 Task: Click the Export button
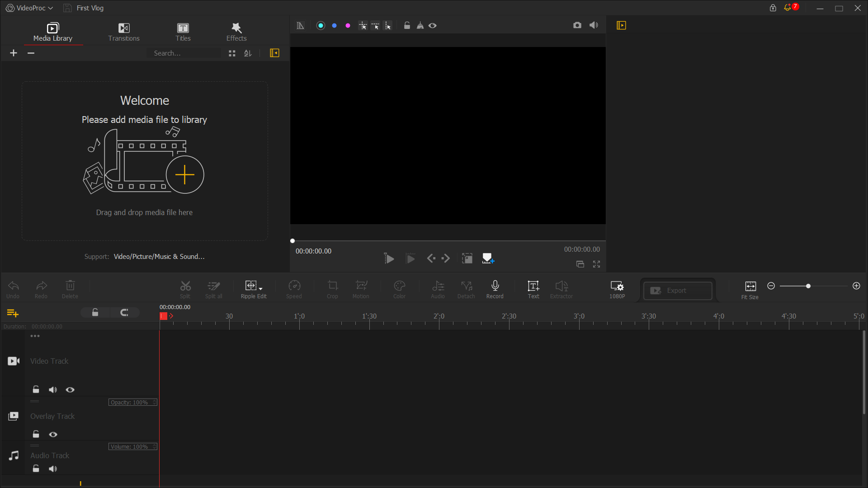pos(678,291)
